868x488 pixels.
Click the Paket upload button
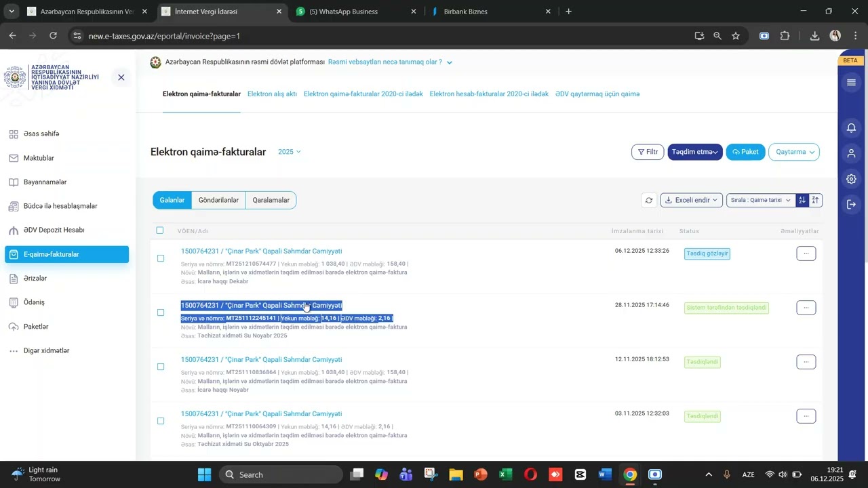[x=745, y=152]
